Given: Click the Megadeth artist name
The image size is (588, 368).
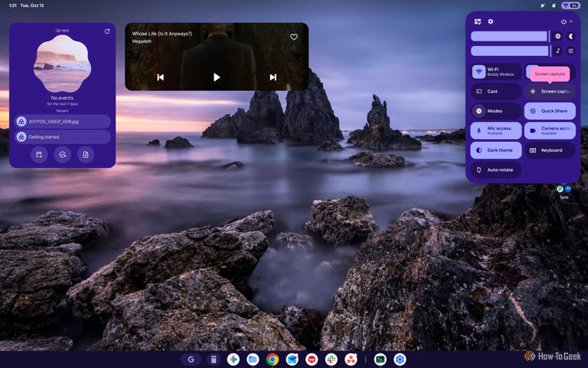Looking at the screenshot, I should click(142, 41).
